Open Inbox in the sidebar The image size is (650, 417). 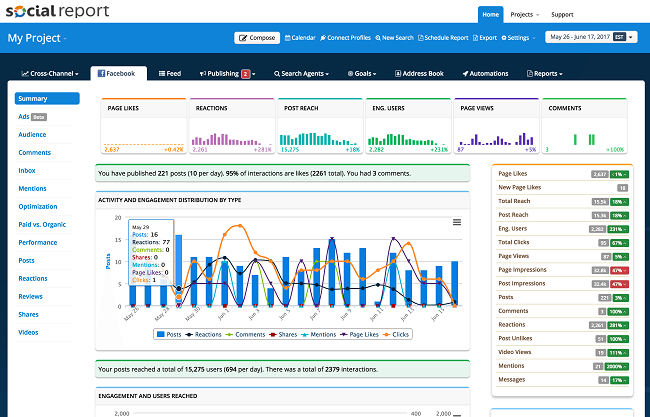click(27, 171)
